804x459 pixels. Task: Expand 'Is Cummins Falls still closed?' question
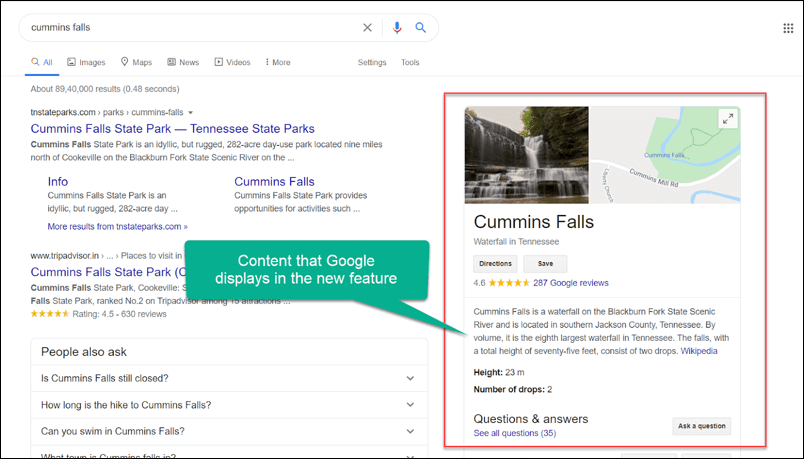coord(229,378)
